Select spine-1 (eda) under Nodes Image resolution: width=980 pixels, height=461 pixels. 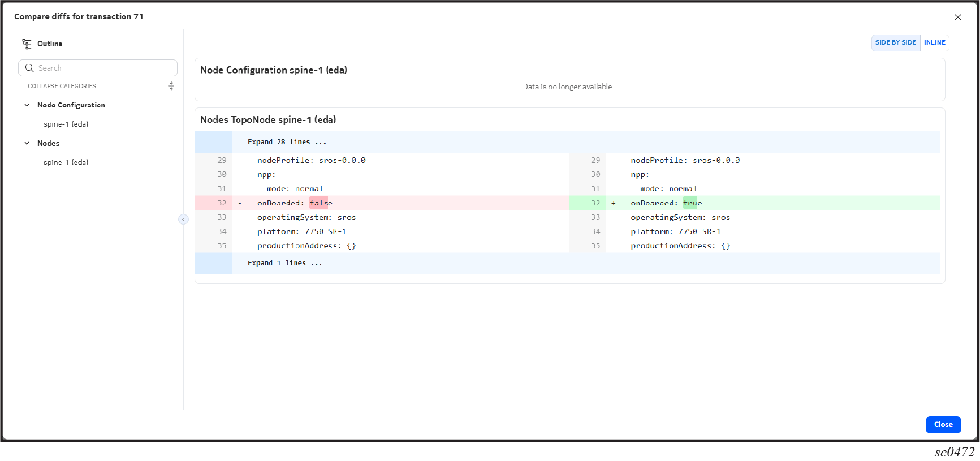click(x=66, y=162)
